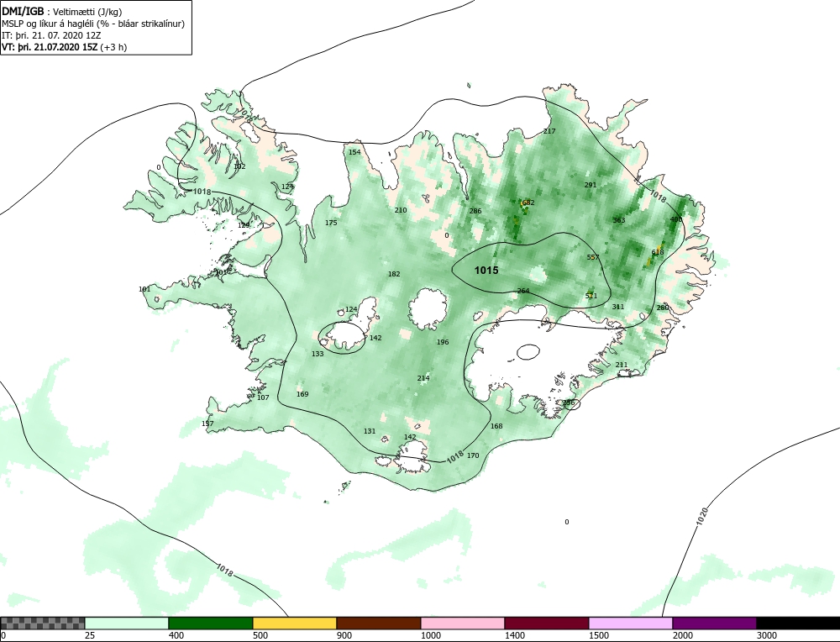This screenshot has width=840, height=642.
Task: Select the dark maroon 1400–1500 legend swatch
Action: tap(547, 624)
